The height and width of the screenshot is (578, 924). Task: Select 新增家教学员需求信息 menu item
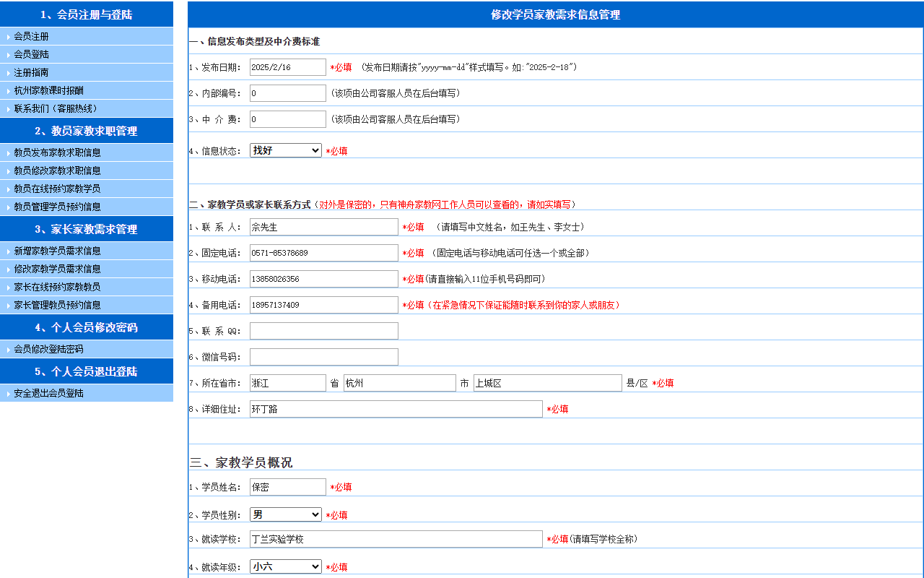pos(58,251)
